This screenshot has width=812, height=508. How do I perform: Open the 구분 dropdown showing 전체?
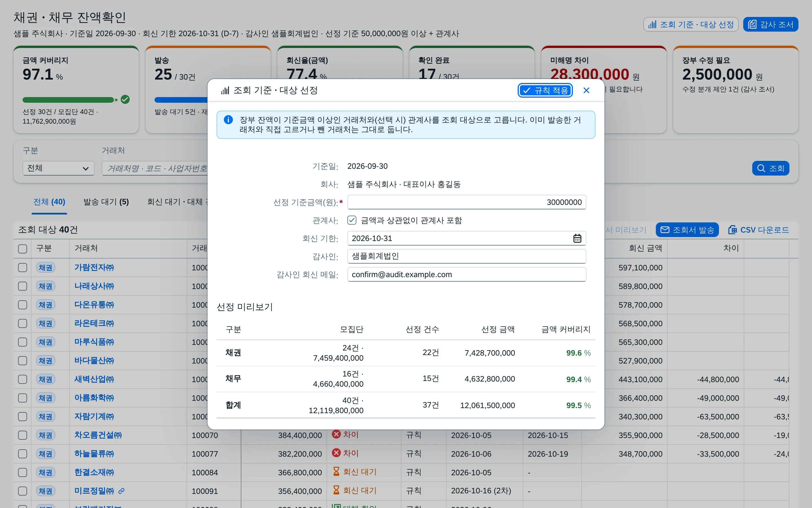58,168
